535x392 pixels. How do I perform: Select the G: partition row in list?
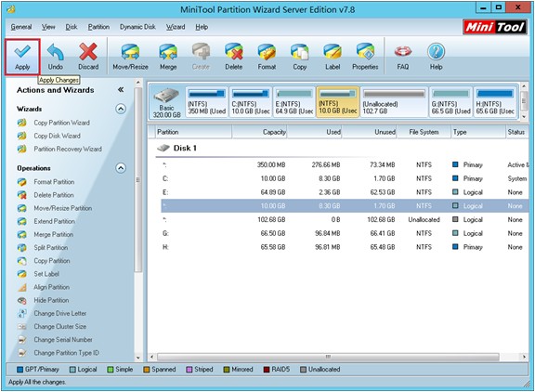(345, 233)
